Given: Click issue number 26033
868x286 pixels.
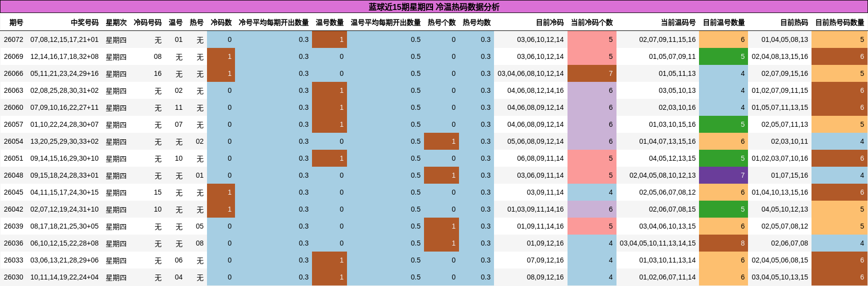Looking at the screenshot, I should click(x=13, y=260).
